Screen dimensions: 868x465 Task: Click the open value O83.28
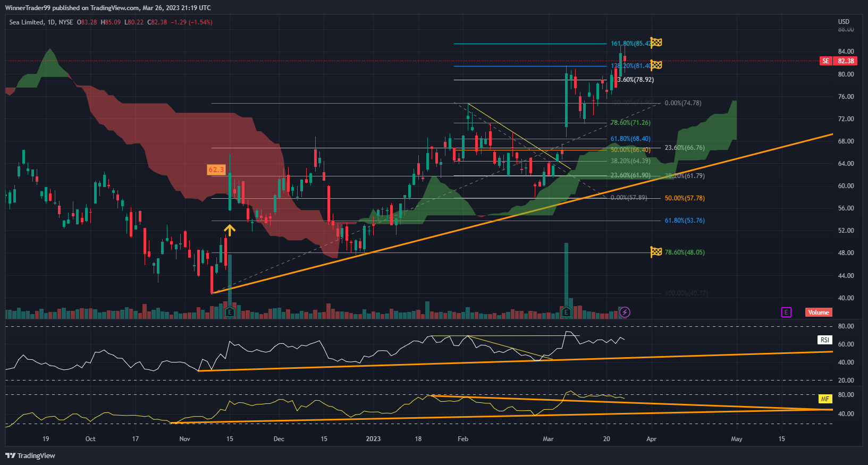87,22
